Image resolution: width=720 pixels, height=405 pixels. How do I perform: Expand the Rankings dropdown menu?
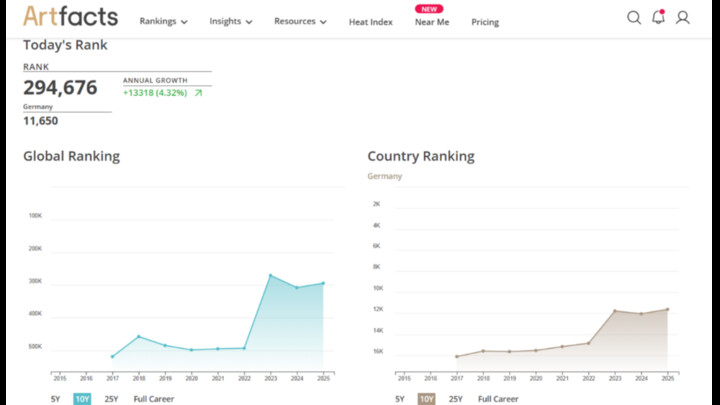click(x=163, y=22)
